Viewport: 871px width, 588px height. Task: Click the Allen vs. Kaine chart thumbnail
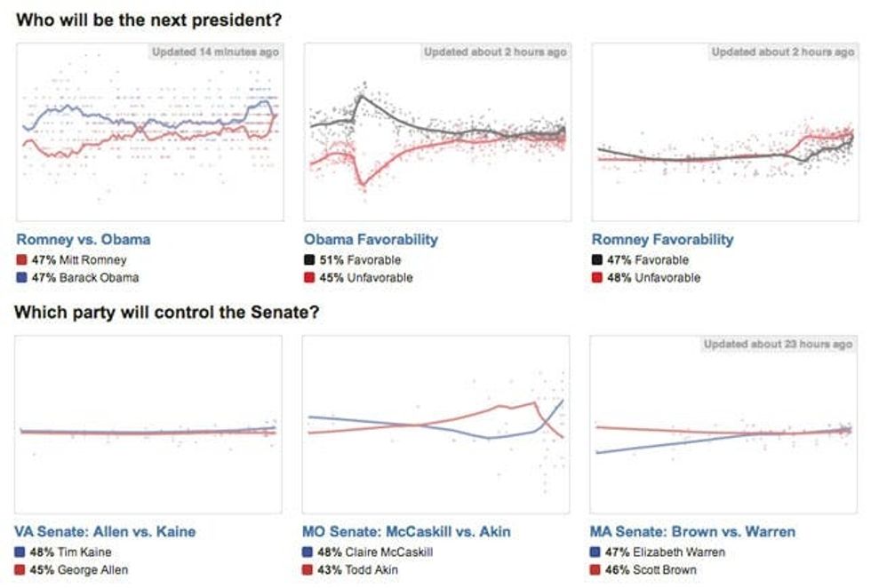coord(148,424)
